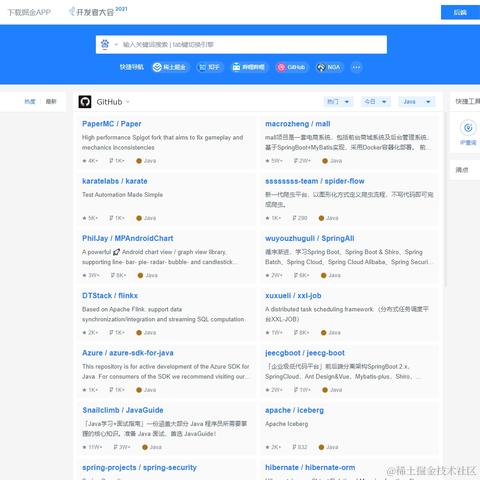Viewport: 480px width, 480px height.
Task: Open the ssssssss-team / spider-flow repository
Action: coord(315,181)
